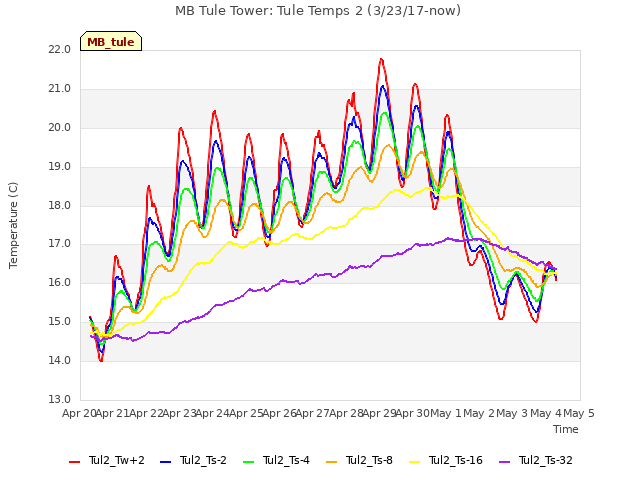Click the May 3 x-axis date label

coord(513,413)
